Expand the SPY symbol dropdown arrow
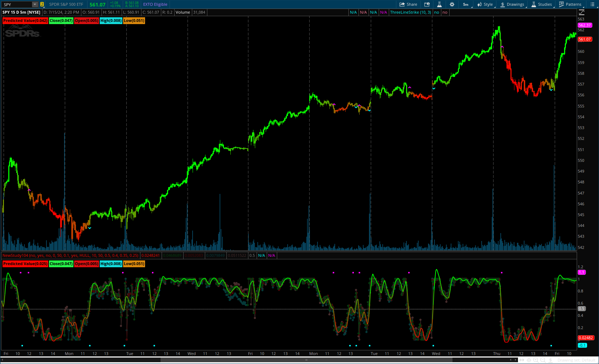599x364 pixels. point(35,4)
